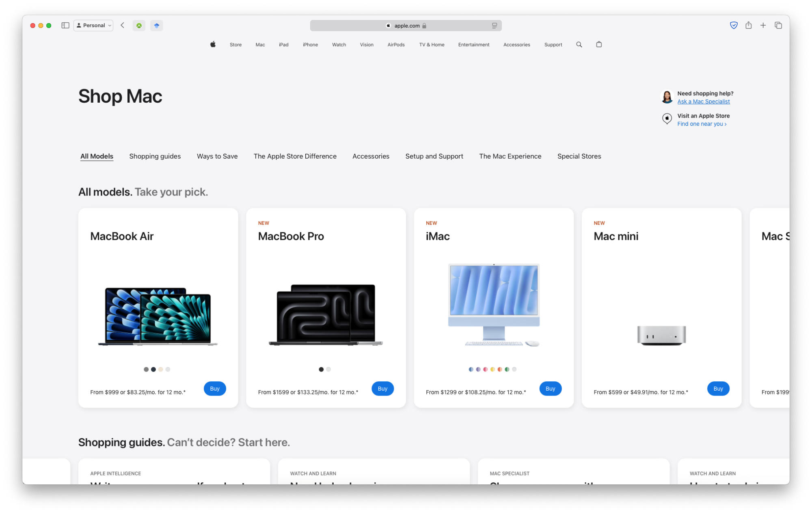Screen dimensions: 812x514
Task: Click the 'Mac mini' card title
Action: (616, 236)
